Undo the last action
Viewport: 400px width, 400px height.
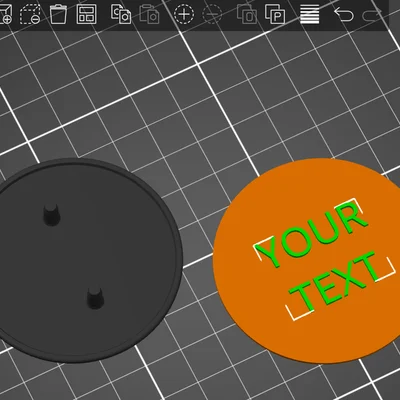(344, 14)
